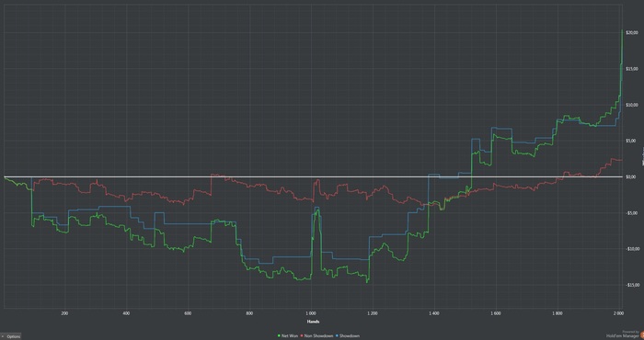Image resolution: width=644 pixels, height=340 pixels.
Task: Click the 1 600 hands axis label
Action: tap(496, 313)
